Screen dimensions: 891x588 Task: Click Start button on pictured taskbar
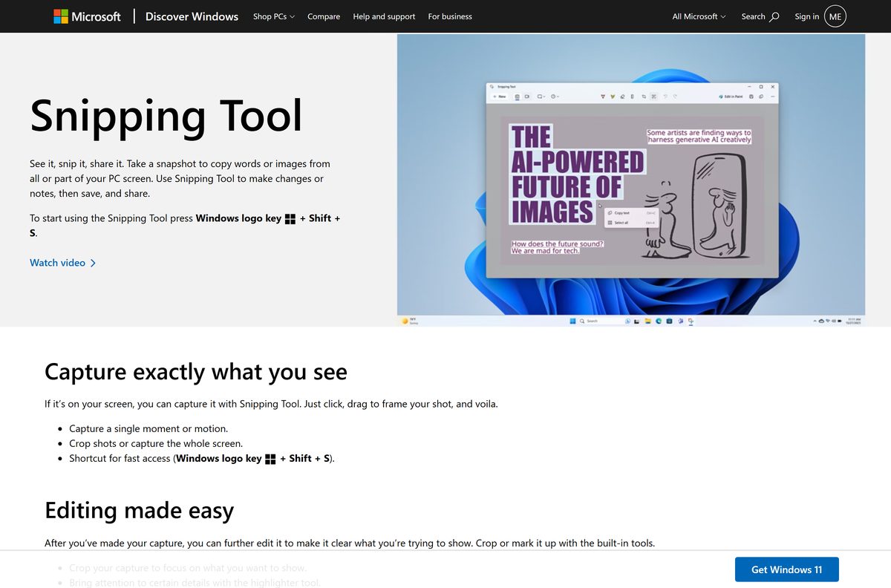point(572,321)
